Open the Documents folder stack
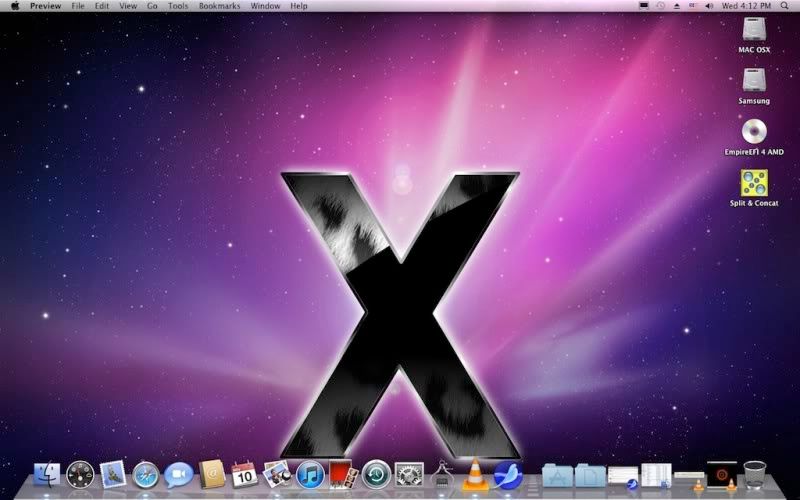The image size is (800, 500). [590, 476]
